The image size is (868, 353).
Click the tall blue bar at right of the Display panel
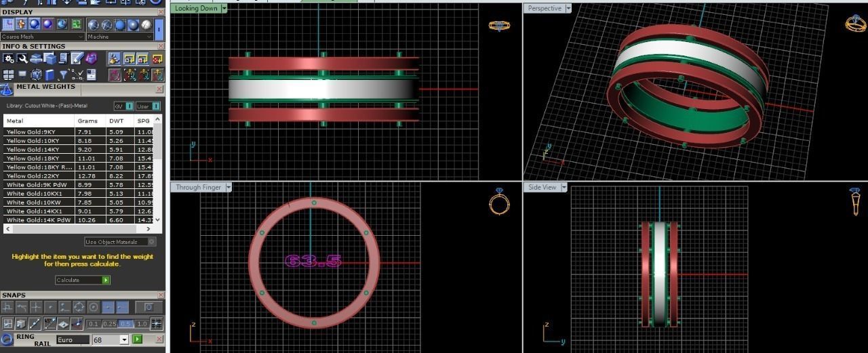(x=159, y=29)
